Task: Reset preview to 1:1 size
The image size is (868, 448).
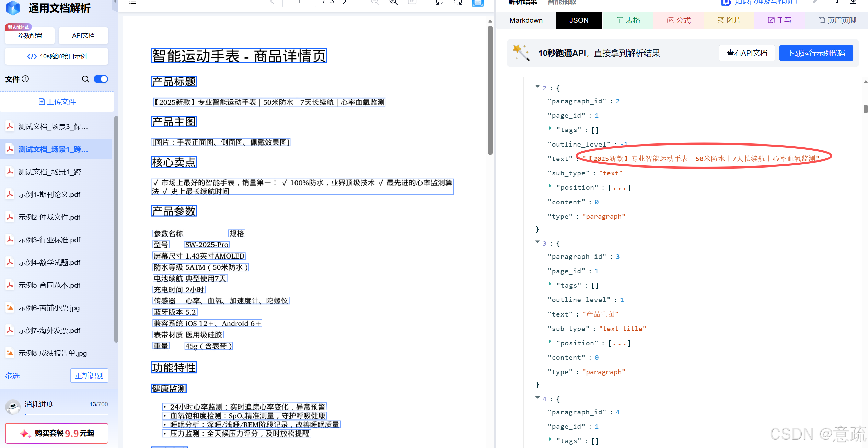Action: click(x=412, y=2)
